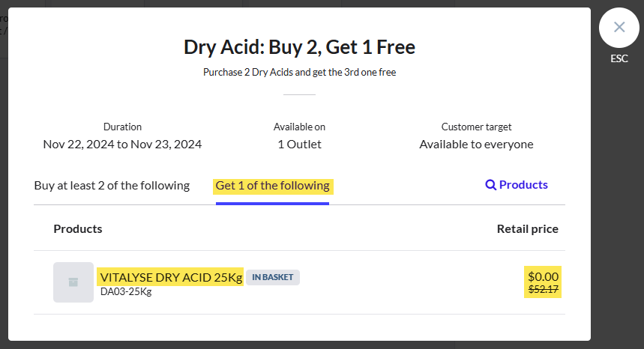Click the Products column header
This screenshot has height=349, width=644.
click(x=78, y=229)
